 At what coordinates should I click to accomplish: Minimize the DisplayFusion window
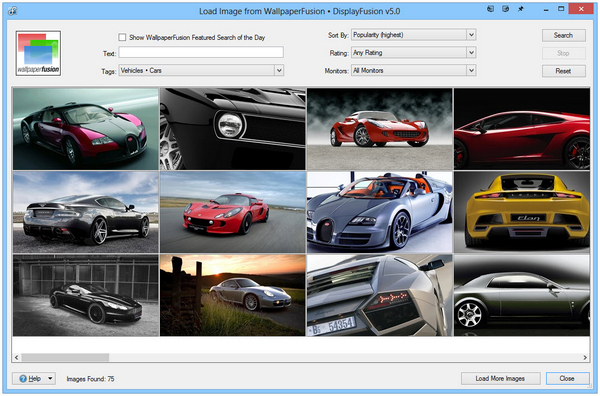tap(546, 9)
